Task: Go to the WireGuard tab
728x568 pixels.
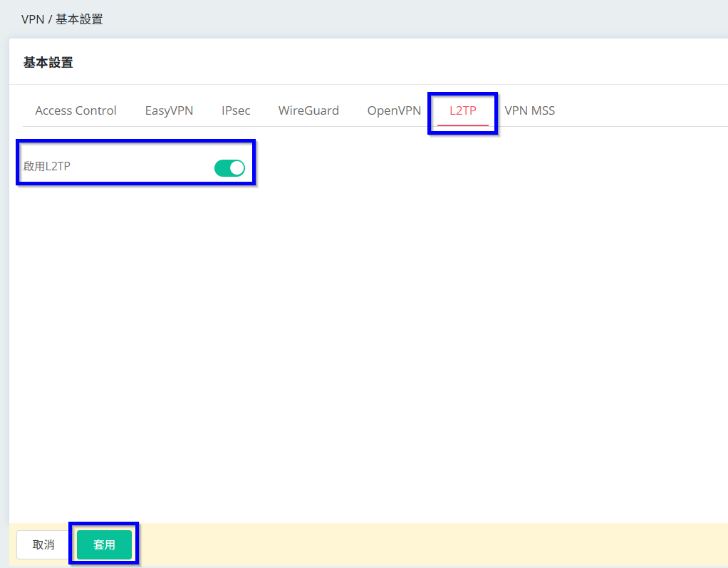Action: point(308,110)
